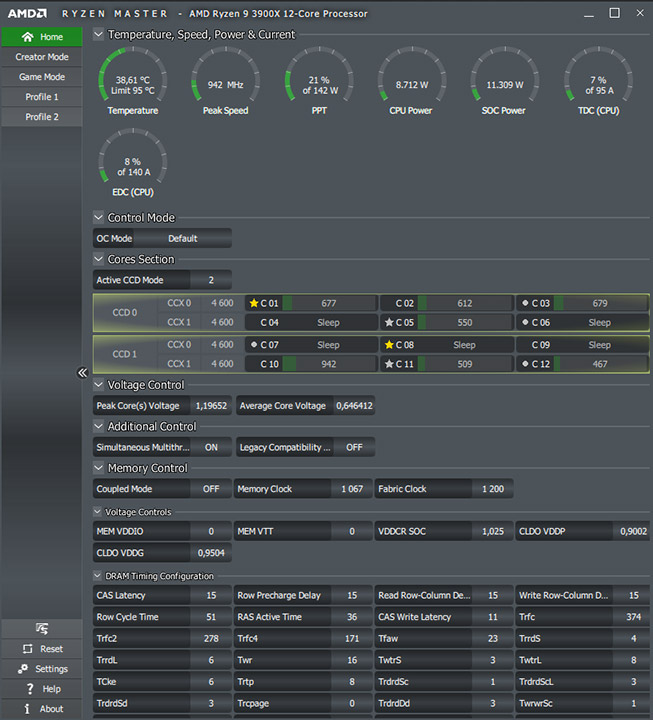The width and height of the screenshot is (653, 720).
Task: Click the Reset button label
Action: (51, 649)
